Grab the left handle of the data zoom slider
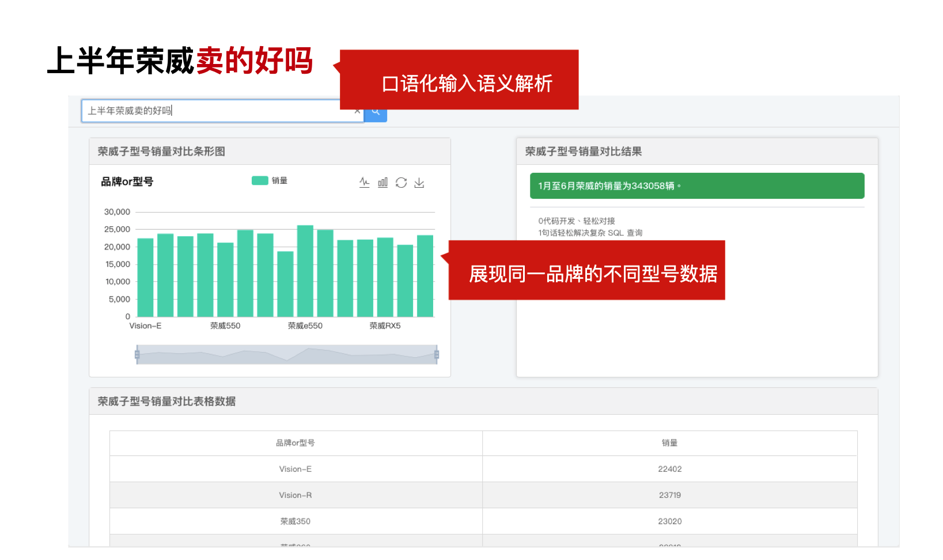Image resolution: width=943 pixels, height=560 pixels. (137, 354)
